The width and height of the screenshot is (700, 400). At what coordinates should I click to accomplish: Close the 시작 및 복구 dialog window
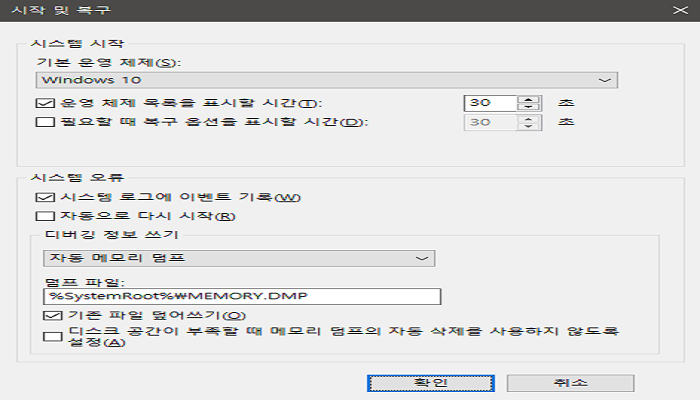point(680,10)
